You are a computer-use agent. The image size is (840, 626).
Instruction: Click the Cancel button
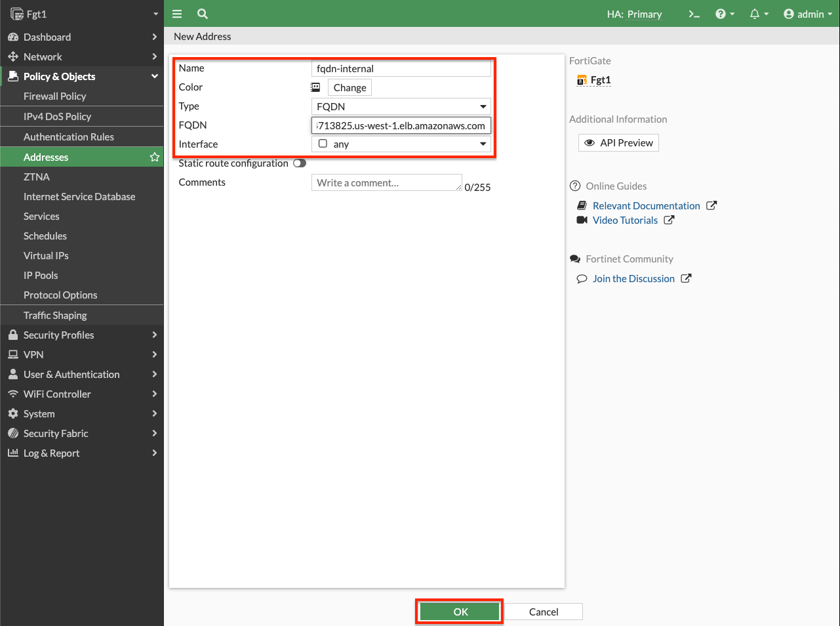544,612
